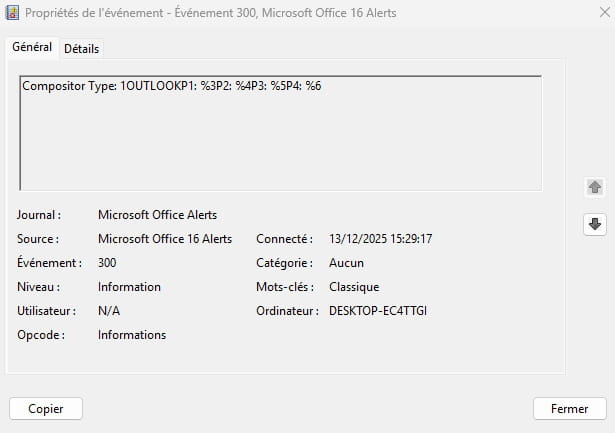Screen dimensions: 615x433
Task: Select the Mots-clés value Classique
Action: tap(353, 287)
